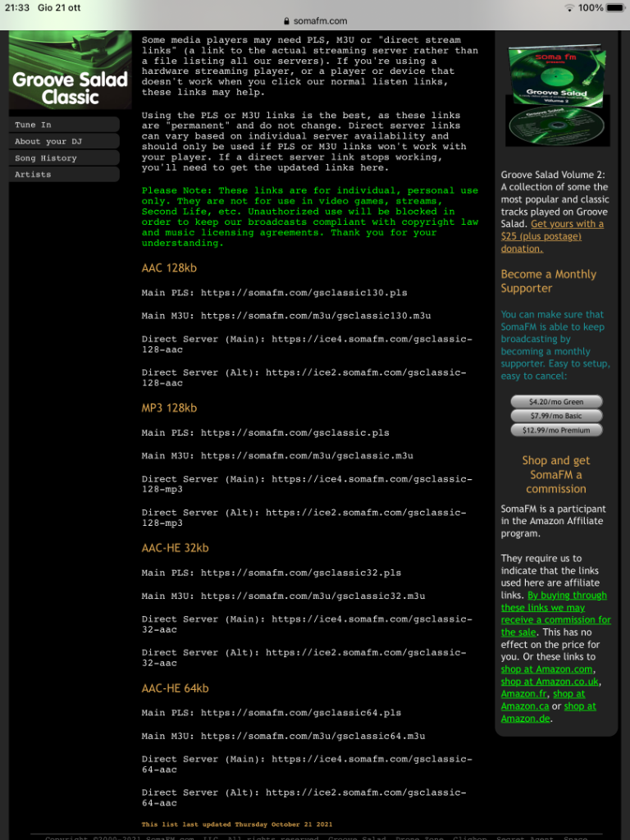Follow the shop at Amazon.co.uk link
The height and width of the screenshot is (840, 630).
550,682
